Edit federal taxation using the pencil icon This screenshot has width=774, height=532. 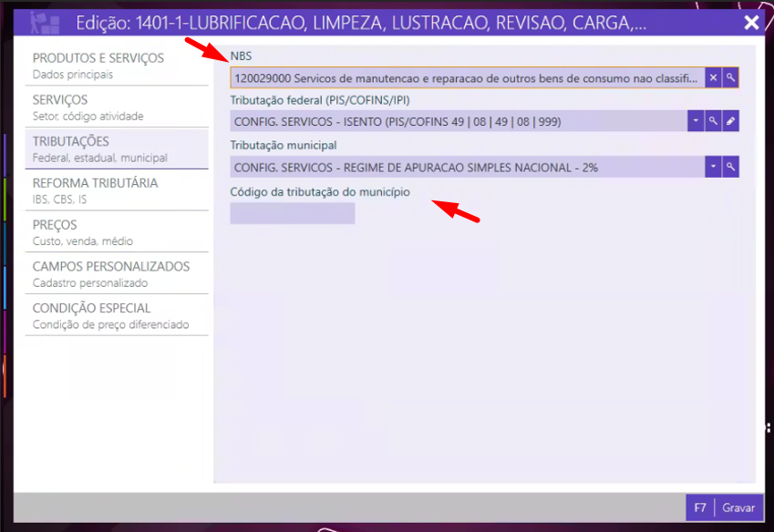[x=730, y=121]
